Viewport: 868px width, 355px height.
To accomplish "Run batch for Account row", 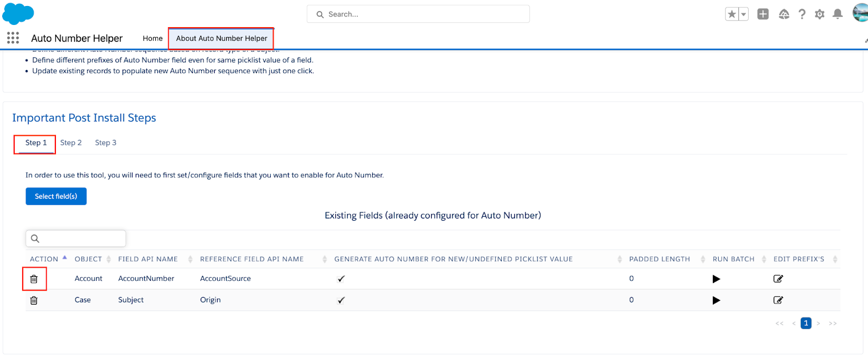I will (716, 279).
